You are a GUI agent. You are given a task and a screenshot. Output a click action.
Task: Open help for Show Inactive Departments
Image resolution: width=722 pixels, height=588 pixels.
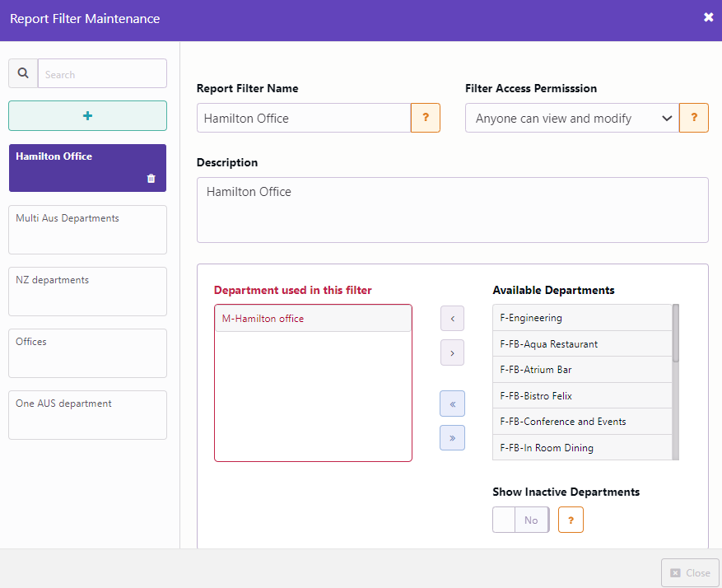click(571, 520)
